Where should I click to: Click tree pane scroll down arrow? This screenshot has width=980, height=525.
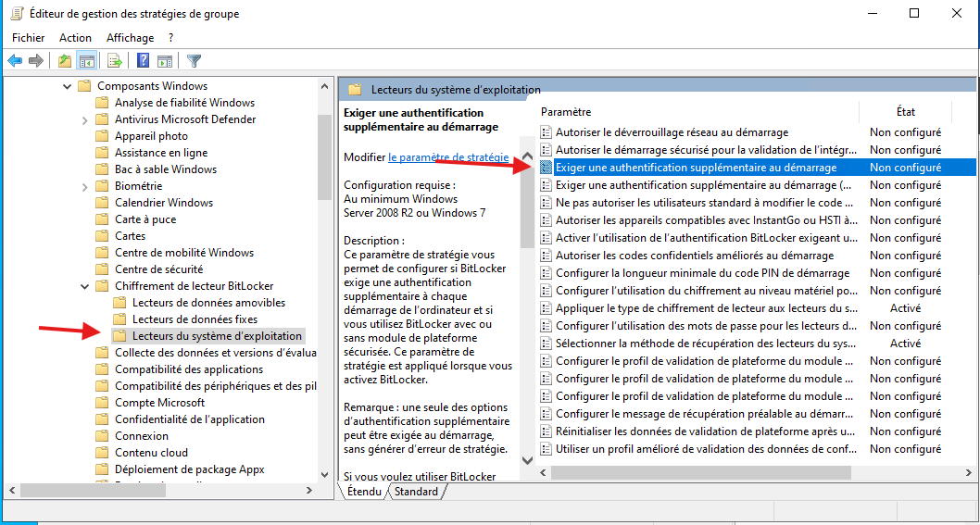click(324, 475)
